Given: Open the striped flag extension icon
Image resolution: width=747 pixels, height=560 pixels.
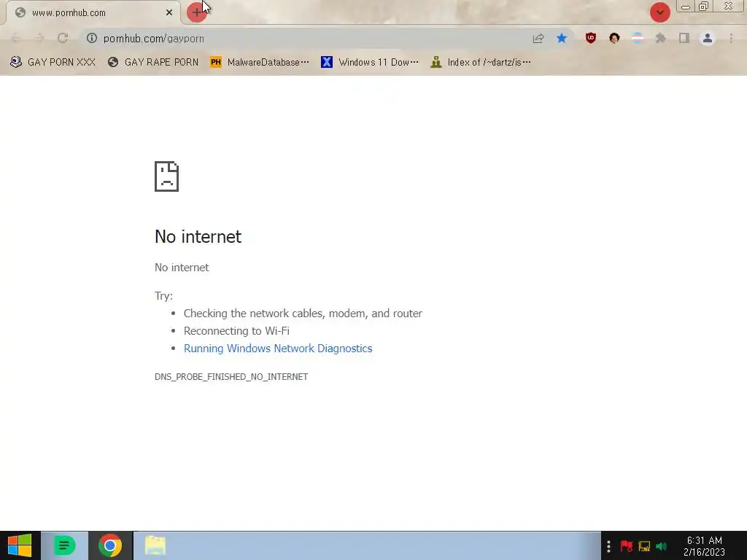Looking at the screenshot, I should pos(638,38).
